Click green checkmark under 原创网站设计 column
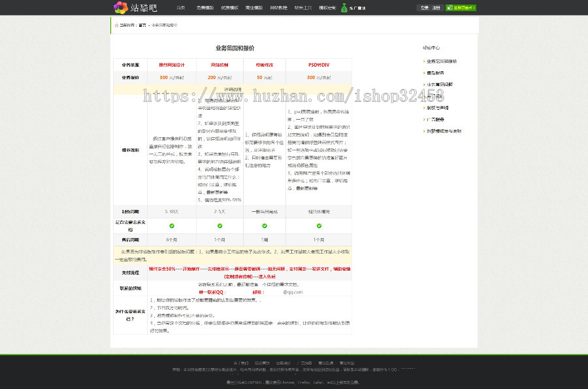 click(x=172, y=226)
